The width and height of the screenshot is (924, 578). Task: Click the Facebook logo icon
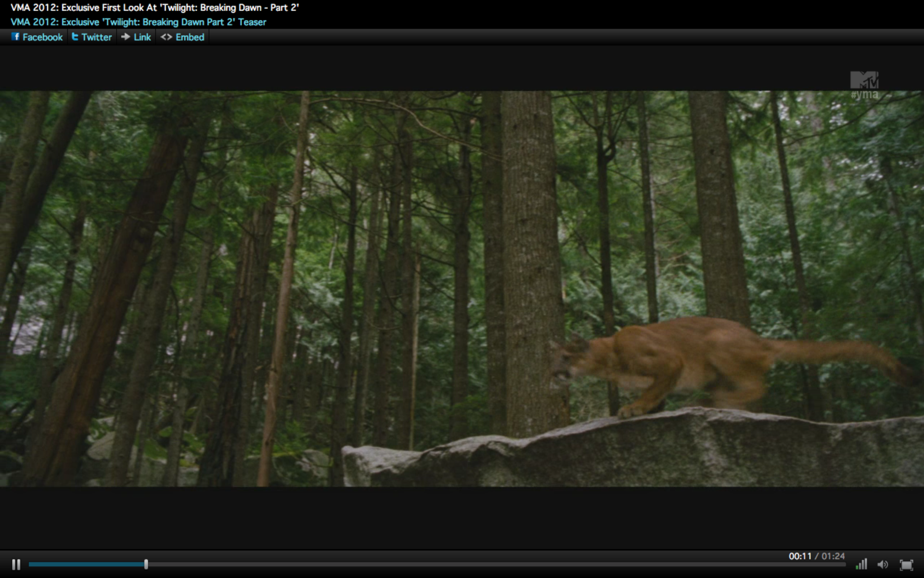[15, 37]
